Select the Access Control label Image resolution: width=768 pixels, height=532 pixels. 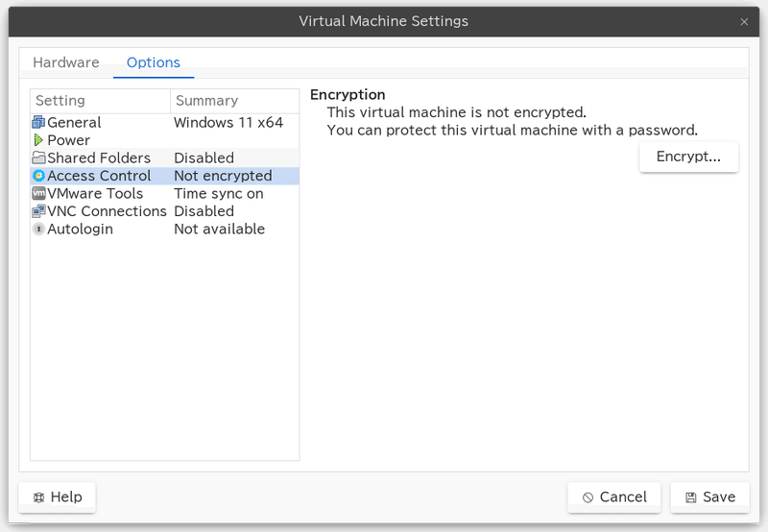click(99, 176)
